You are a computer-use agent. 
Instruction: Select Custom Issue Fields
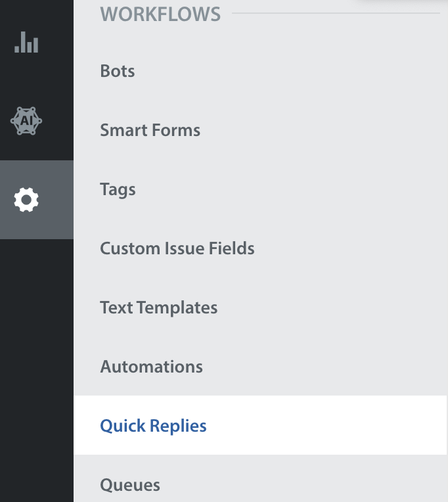pyautogui.click(x=177, y=248)
